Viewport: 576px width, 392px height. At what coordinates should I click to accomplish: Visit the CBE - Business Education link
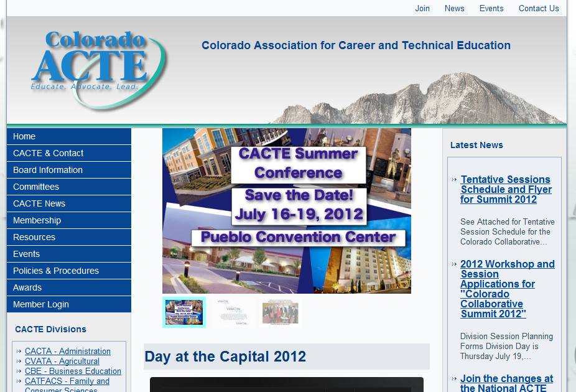[73, 371]
